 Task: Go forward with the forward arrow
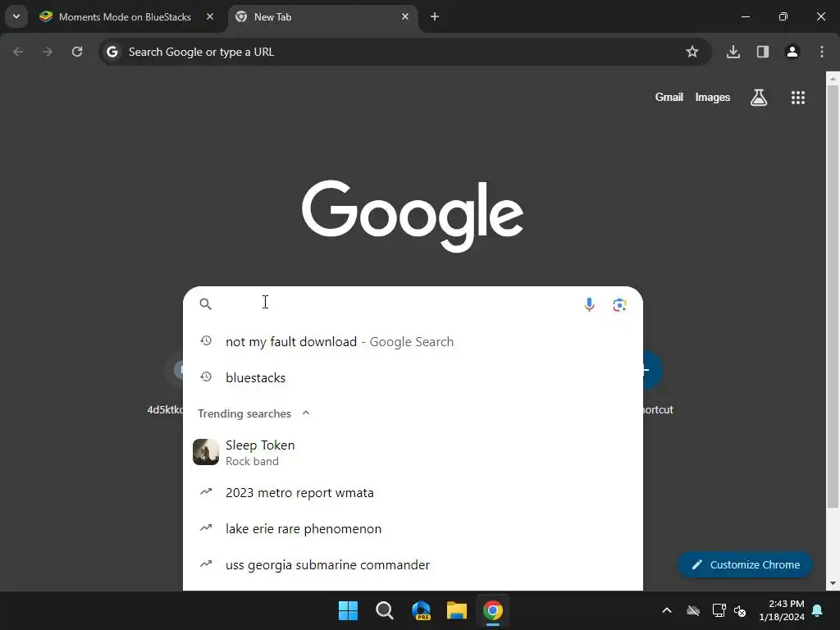pos(48,52)
